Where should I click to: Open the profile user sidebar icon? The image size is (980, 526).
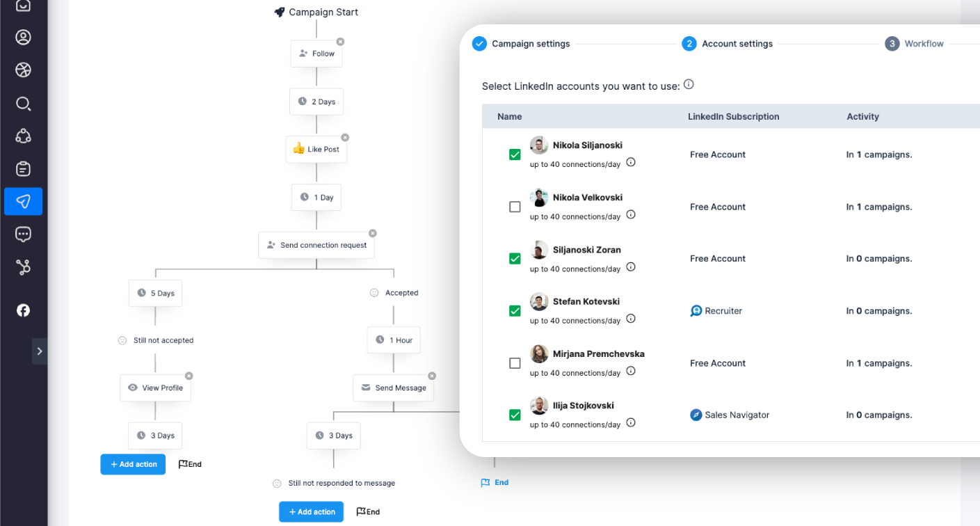(x=23, y=38)
